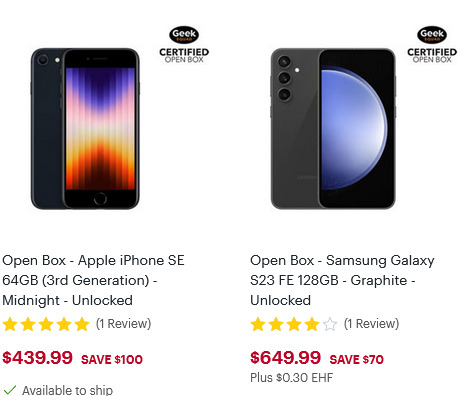Click the $439.99 price
The width and height of the screenshot is (464, 396).
pyautogui.click(x=37, y=358)
